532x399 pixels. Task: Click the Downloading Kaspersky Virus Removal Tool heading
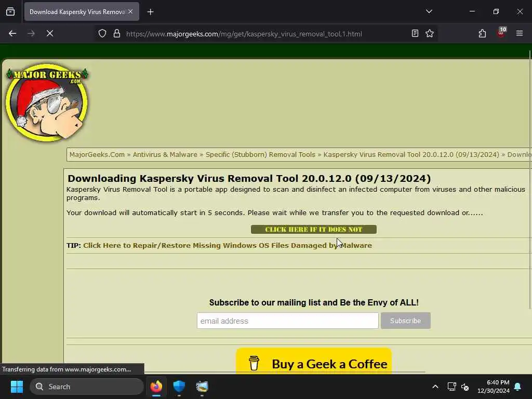(249, 179)
